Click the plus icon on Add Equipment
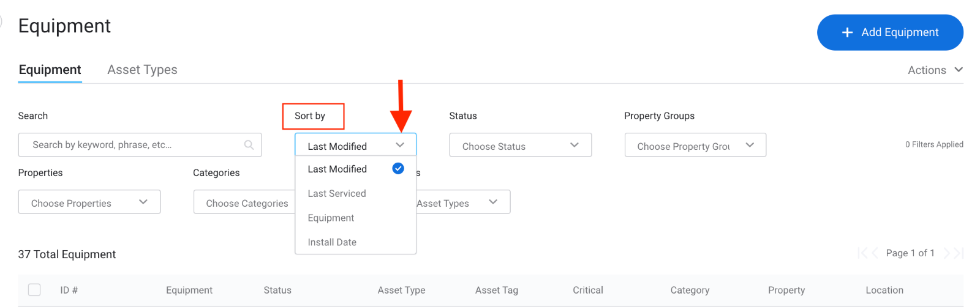 click(x=847, y=32)
